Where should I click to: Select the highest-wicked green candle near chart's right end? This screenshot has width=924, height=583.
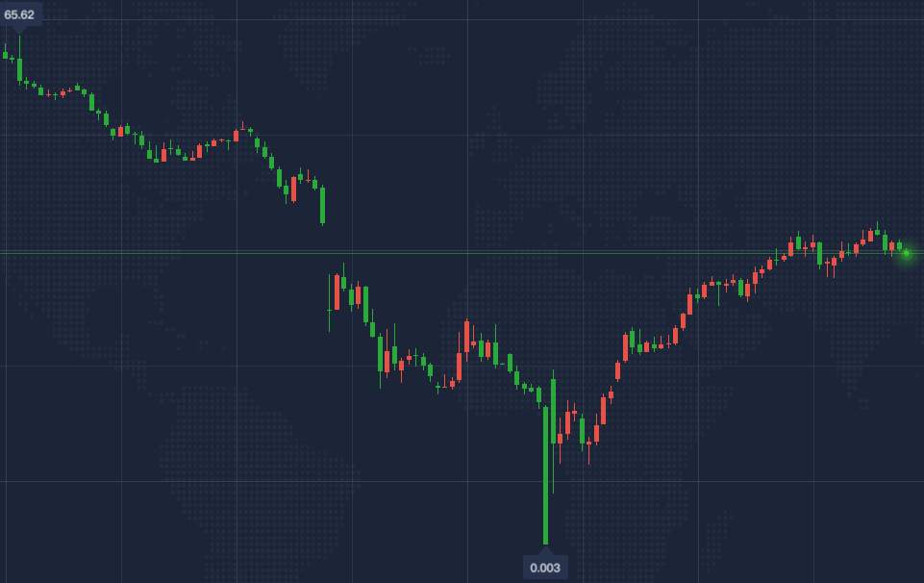(x=878, y=231)
